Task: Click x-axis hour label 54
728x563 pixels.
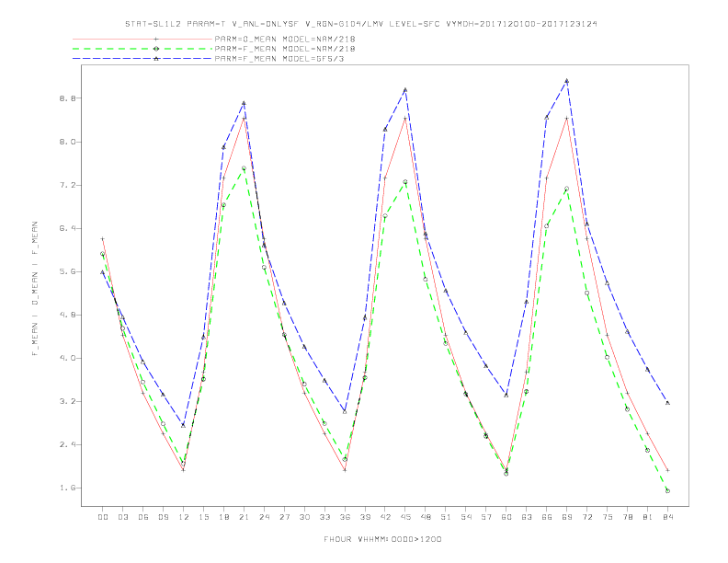Action: [x=466, y=517]
